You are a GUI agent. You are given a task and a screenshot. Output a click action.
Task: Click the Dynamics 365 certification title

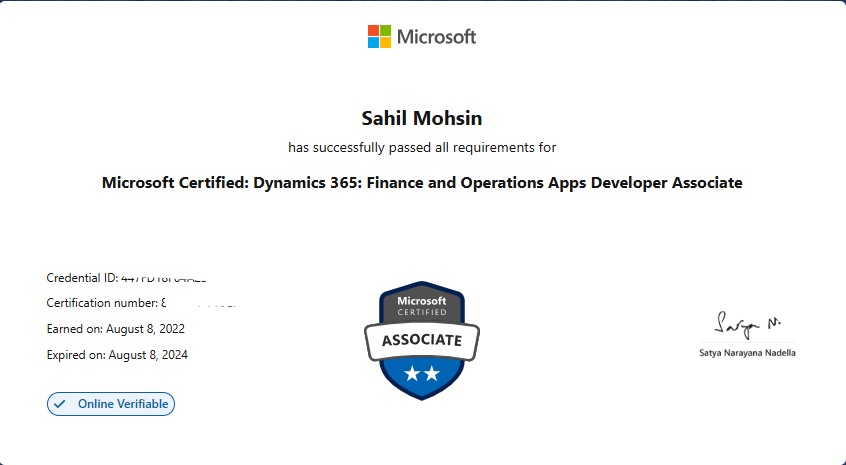(422, 182)
